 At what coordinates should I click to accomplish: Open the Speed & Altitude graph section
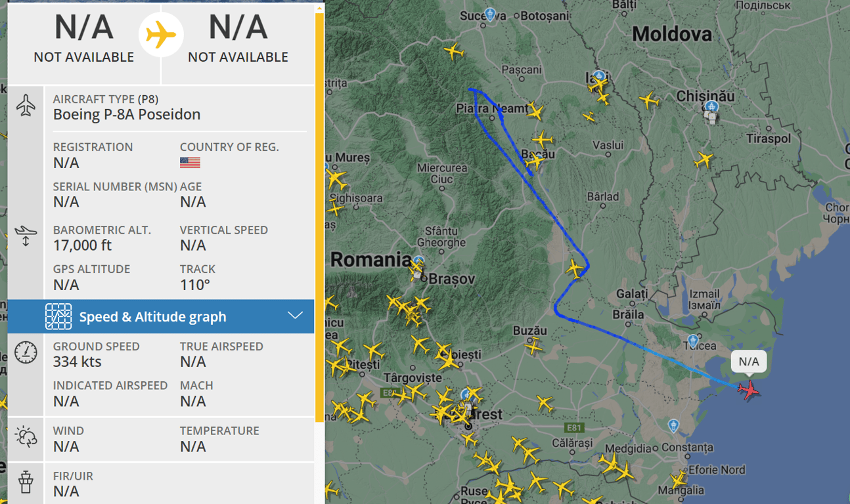click(152, 316)
